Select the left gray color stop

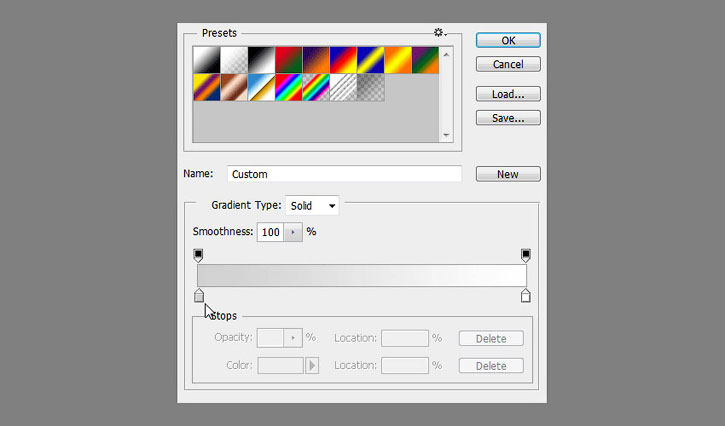coord(199,296)
